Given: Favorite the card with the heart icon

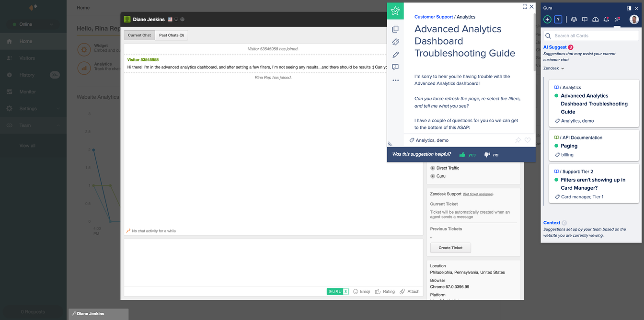Looking at the screenshot, I should pos(528,140).
